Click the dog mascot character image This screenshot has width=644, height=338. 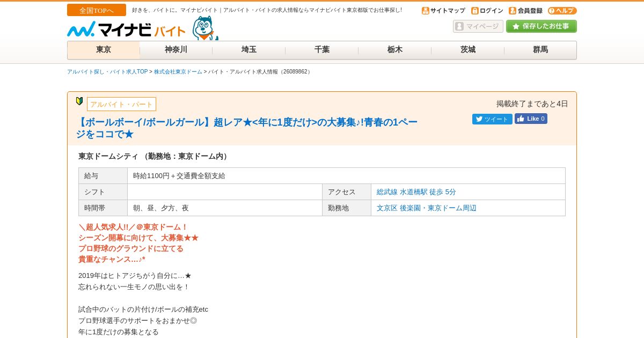click(206, 28)
